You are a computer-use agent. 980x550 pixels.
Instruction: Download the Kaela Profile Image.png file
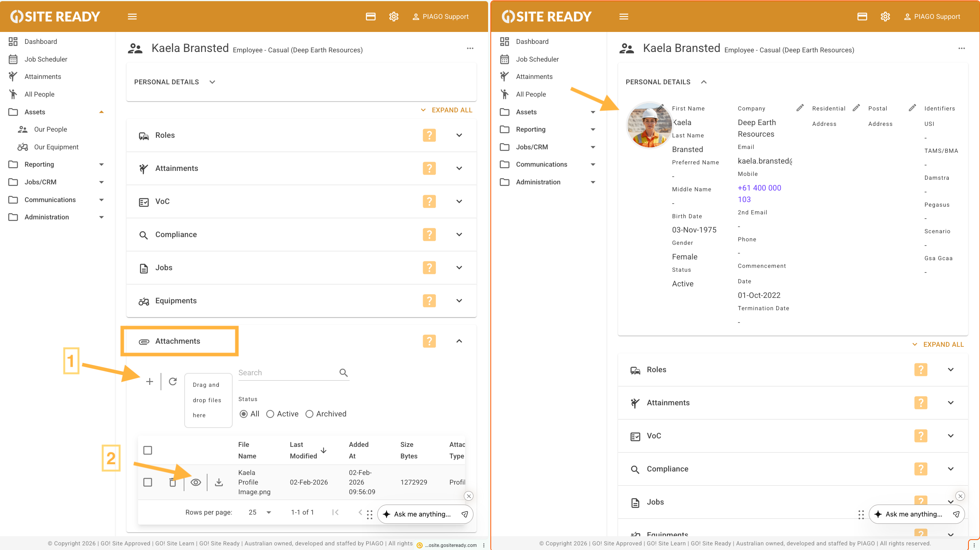pos(219,482)
